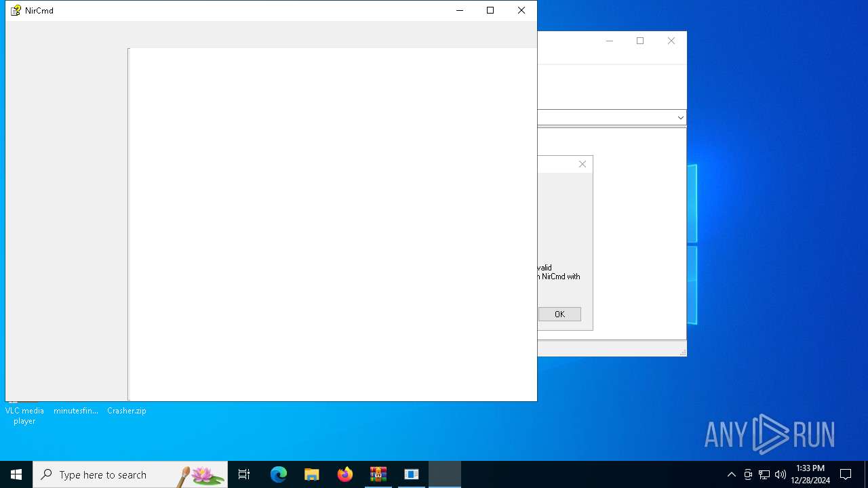This screenshot has width=868, height=488.
Task: Close the NirCmd error dialog
Action: tap(583, 164)
